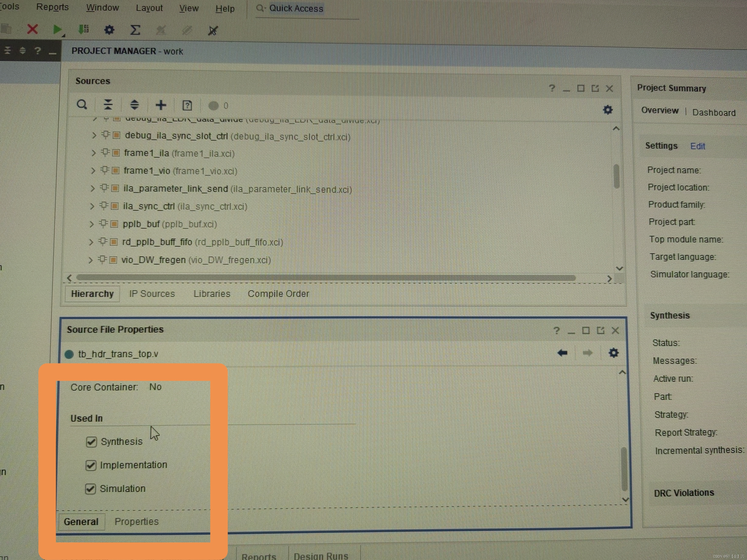The image size is (747, 560).
Task: Click the green Run play button
Action: tap(57, 30)
